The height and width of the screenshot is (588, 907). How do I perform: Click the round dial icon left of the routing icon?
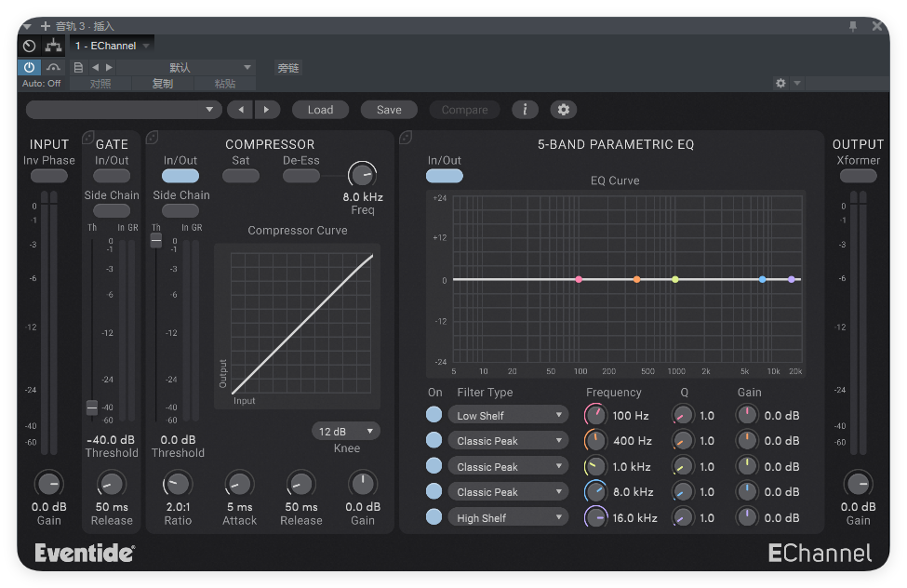(30, 46)
